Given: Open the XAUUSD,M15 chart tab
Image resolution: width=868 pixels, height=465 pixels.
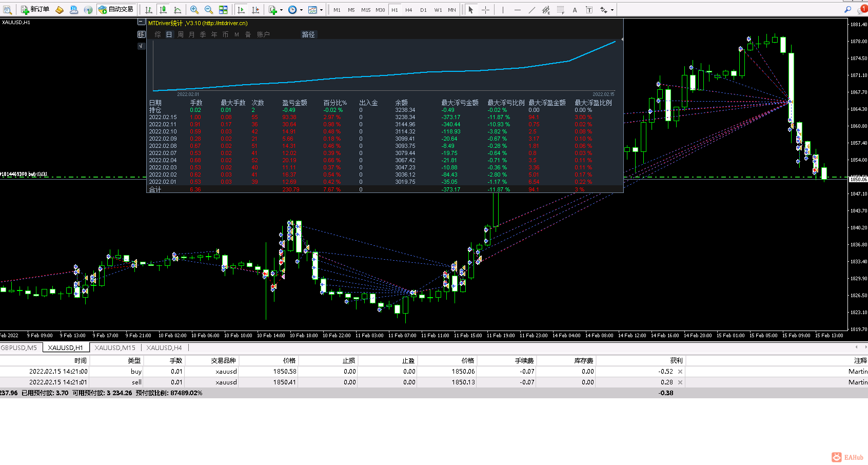Looking at the screenshot, I should (115, 347).
